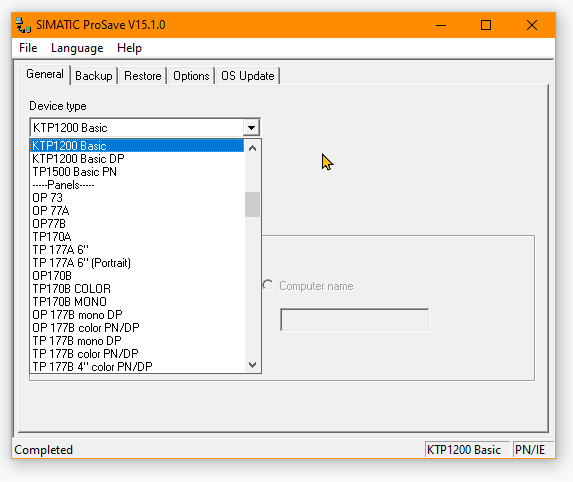Close the SIMATIC ProSave window

pyautogui.click(x=532, y=25)
